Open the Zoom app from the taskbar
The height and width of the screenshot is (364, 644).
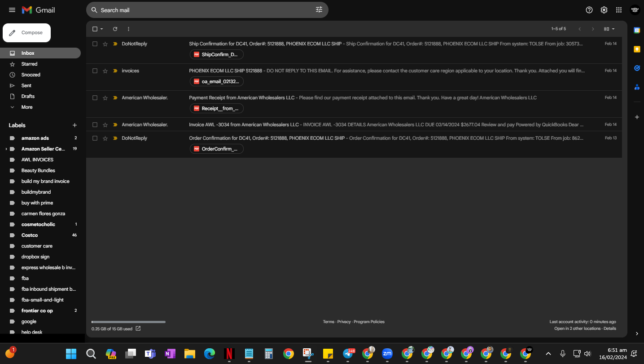[x=387, y=354]
